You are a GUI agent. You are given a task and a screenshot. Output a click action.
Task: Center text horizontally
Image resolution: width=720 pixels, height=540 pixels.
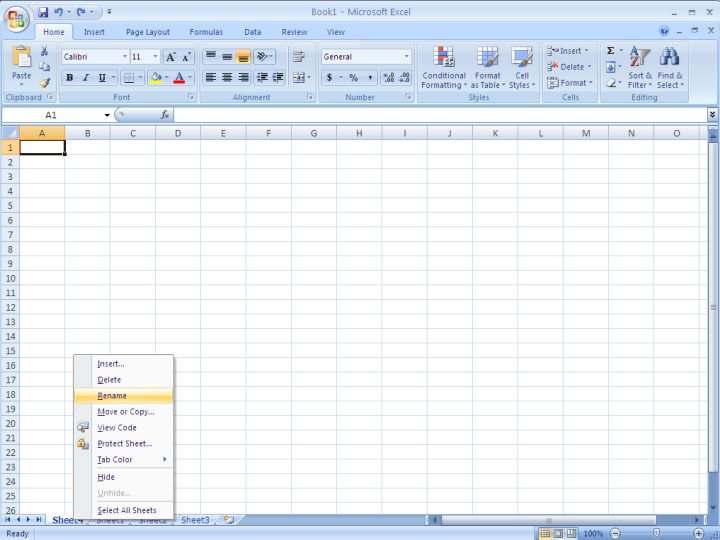(227, 77)
